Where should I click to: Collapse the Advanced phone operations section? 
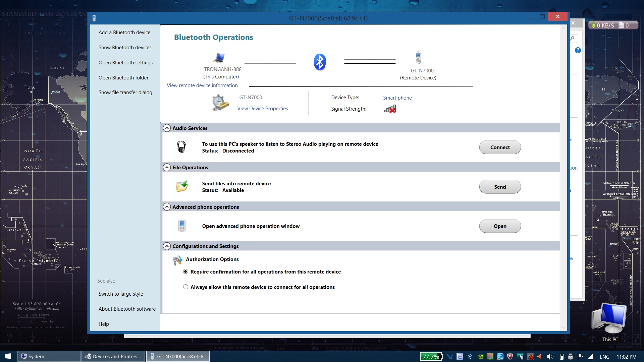[167, 207]
